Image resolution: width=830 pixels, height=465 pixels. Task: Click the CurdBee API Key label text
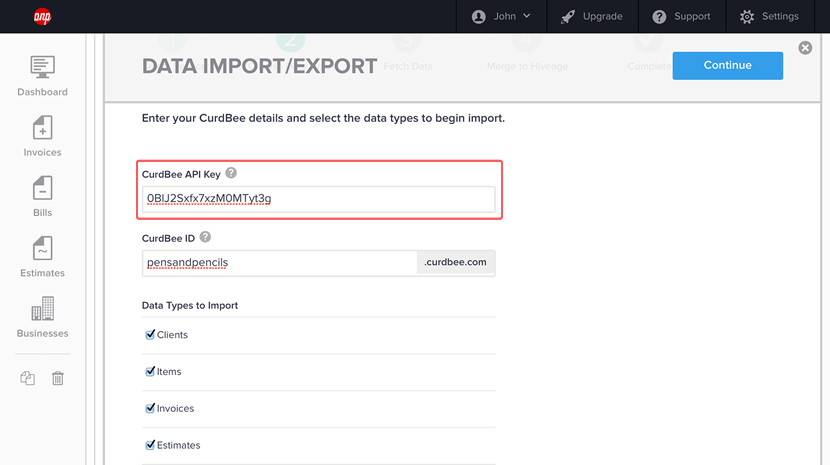click(x=181, y=174)
